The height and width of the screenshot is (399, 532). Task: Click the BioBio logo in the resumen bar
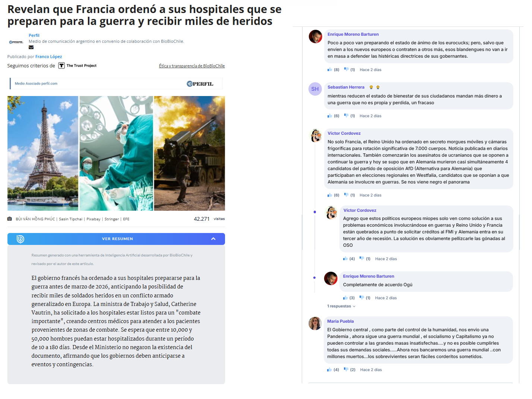pyautogui.click(x=20, y=239)
